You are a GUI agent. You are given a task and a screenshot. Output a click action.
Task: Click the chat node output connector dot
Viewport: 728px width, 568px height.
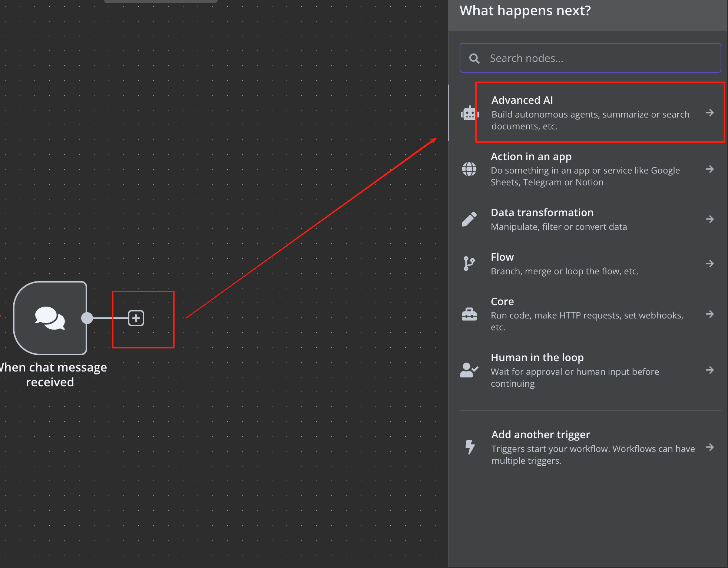tap(87, 318)
